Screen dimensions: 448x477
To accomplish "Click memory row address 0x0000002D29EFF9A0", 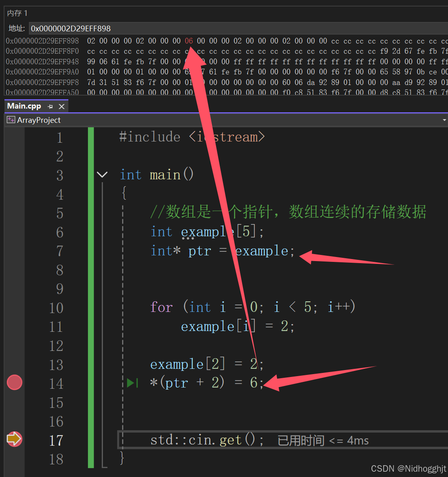I will [42, 72].
